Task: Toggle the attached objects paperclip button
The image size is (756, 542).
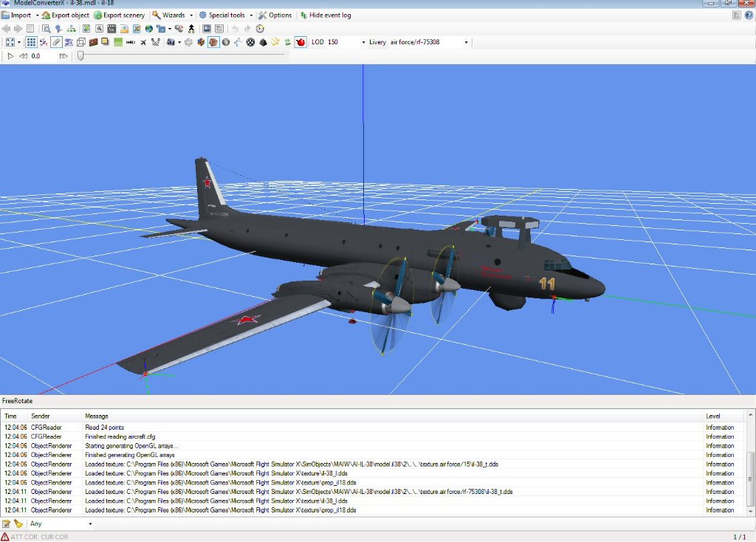Action: [x=56, y=42]
